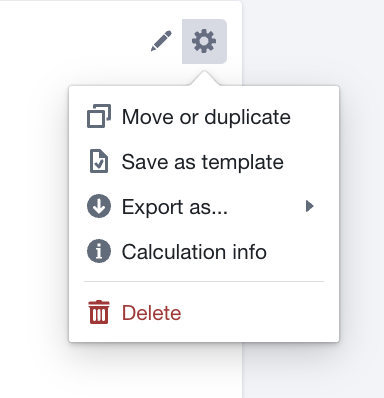
Task: Click the Save as template text
Action: click(203, 162)
